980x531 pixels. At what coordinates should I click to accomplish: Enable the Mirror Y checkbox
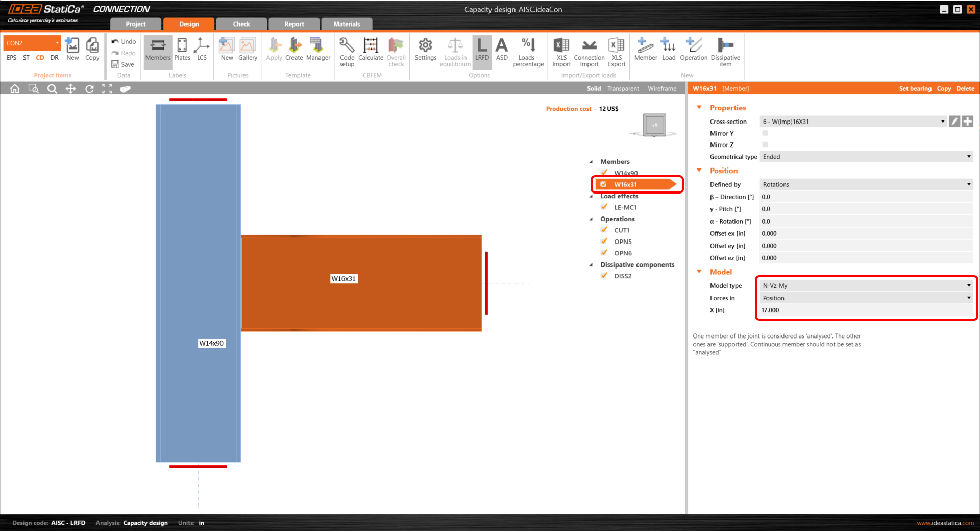click(765, 133)
